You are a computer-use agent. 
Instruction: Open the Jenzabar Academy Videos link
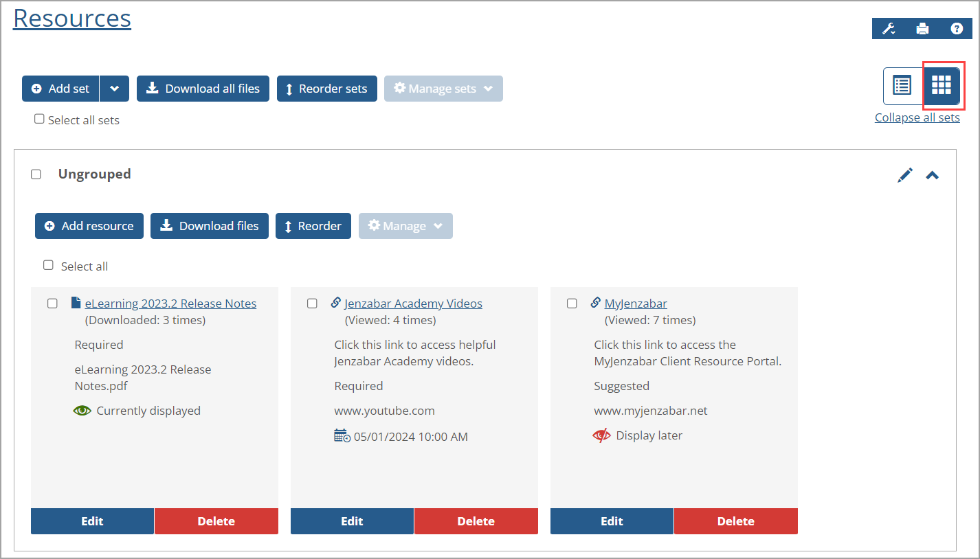[x=413, y=303]
